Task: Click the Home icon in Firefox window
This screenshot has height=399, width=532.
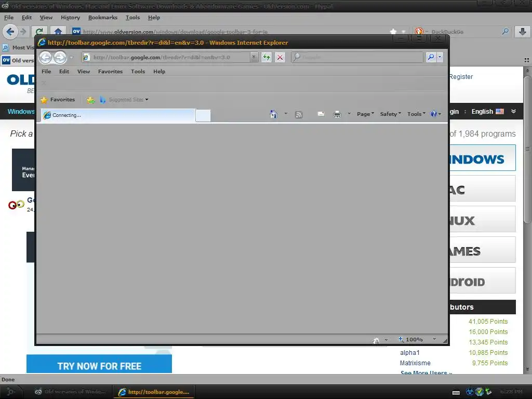Action: tap(58, 32)
